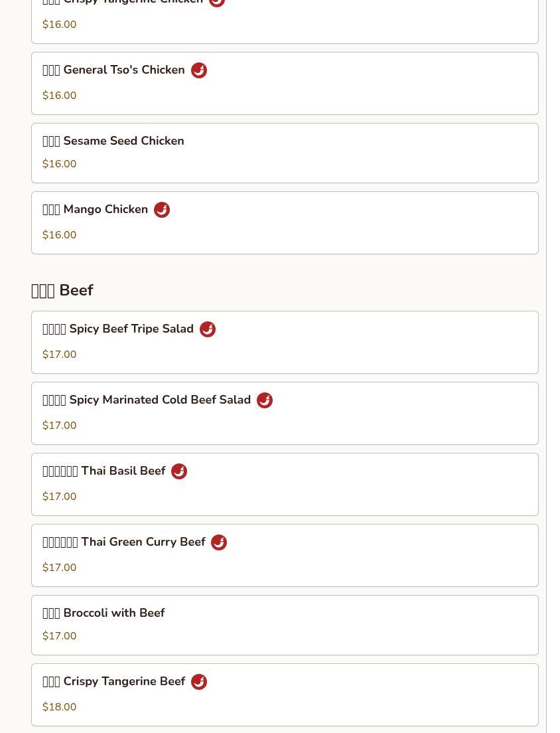Click spicy icon on Spicy Marinated Cold Beef Salad
Screen dimensions: 560x733
pos(265,400)
